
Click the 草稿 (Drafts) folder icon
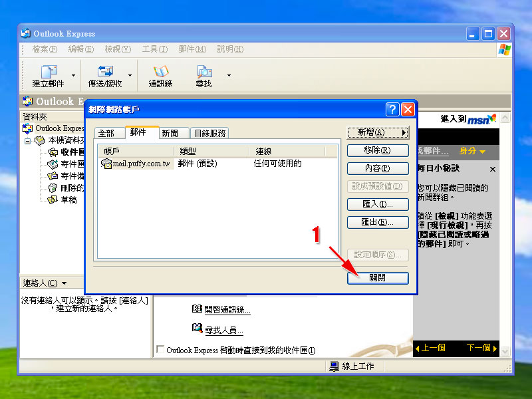[53, 199]
